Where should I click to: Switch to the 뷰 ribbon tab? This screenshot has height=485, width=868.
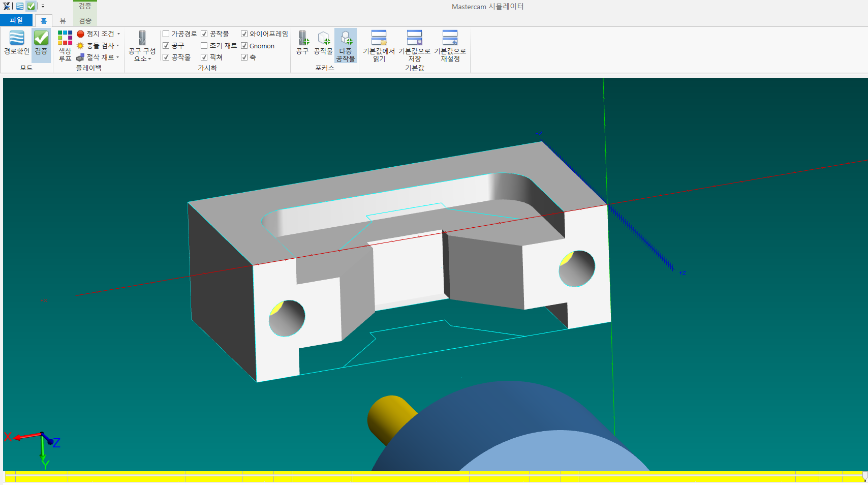tap(63, 20)
